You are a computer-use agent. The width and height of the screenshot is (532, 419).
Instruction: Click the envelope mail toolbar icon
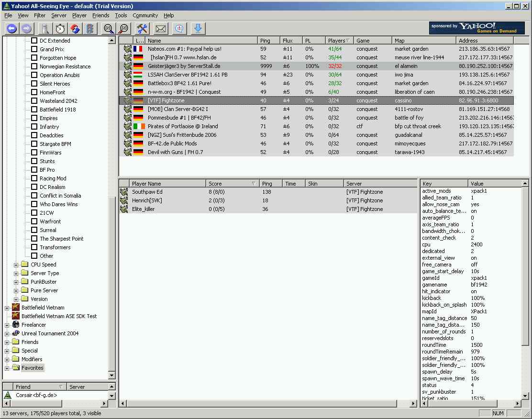161,29
